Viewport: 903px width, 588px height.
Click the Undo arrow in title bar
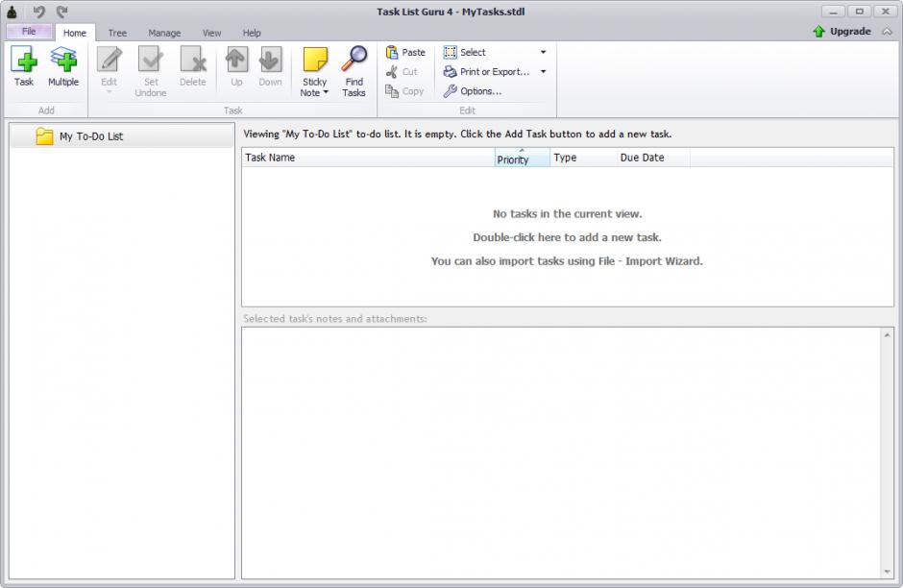pyautogui.click(x=38, y=12)
